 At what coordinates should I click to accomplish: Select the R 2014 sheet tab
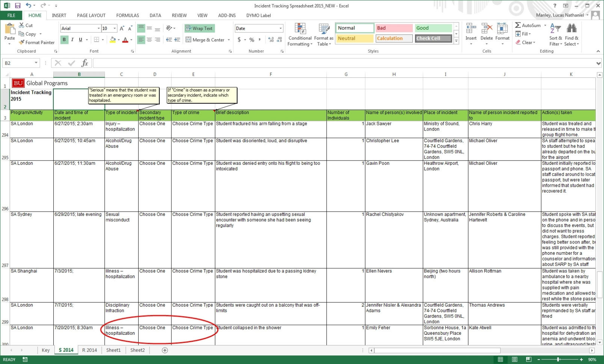pyautogui.click(x=89, y=350)
